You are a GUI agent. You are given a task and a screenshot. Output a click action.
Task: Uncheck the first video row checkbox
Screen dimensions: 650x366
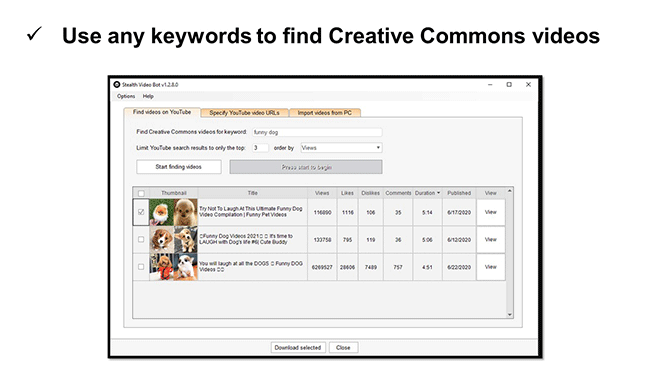point(141,212)
